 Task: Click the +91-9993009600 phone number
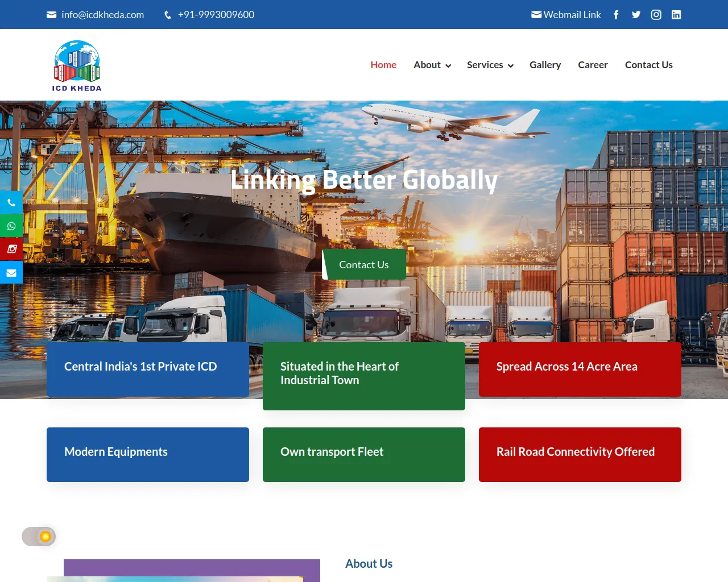click(216, 15)
